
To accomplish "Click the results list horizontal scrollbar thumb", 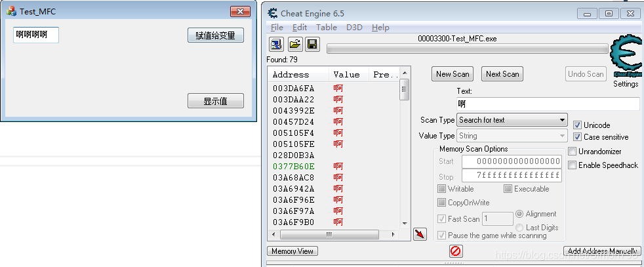I will [329, 235].
